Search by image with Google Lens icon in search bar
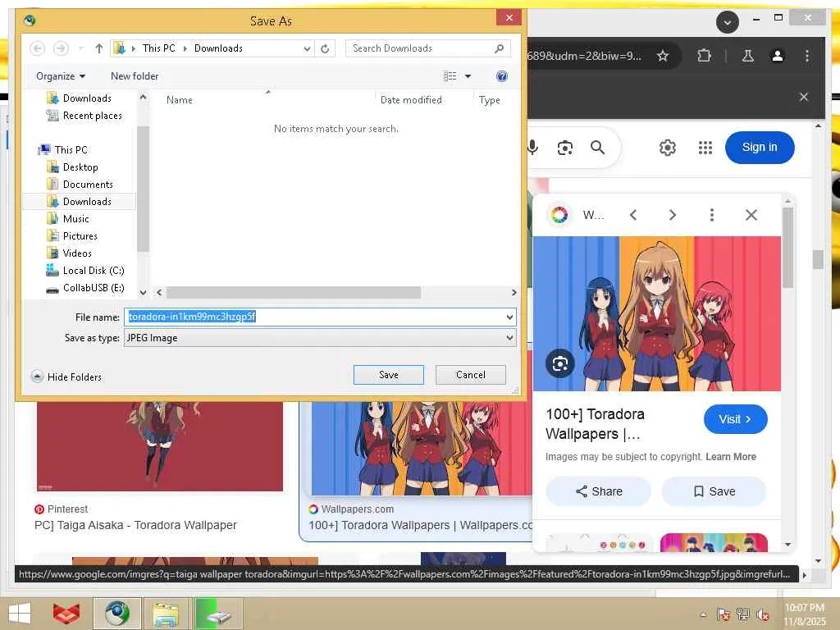 click(x=565, y=148)
